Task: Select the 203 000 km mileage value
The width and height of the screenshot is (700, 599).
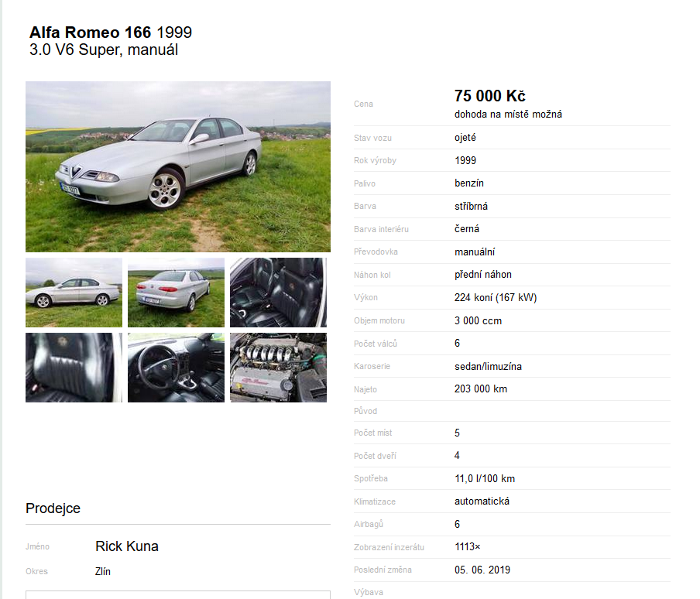Action: point(481,389)
